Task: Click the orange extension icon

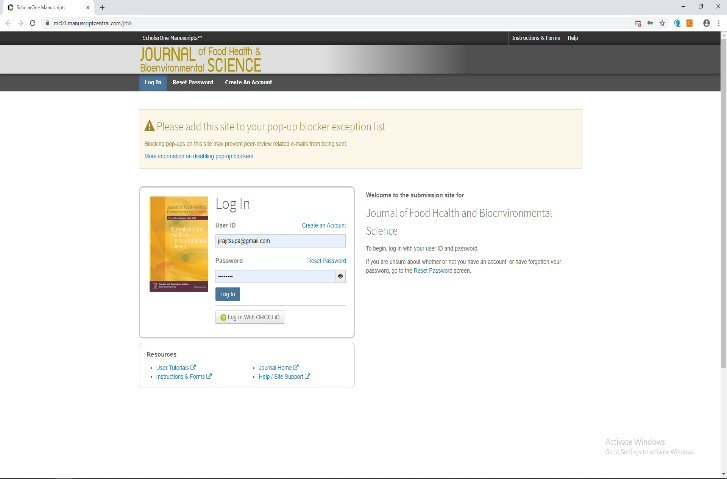Action: [689, 23]
